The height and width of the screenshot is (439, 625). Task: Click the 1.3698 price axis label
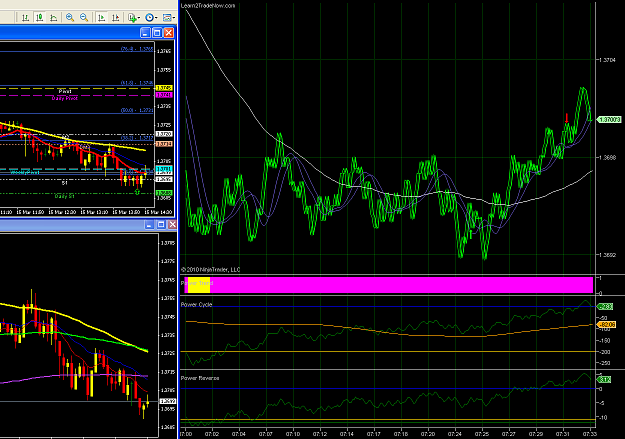coord(607,157)
